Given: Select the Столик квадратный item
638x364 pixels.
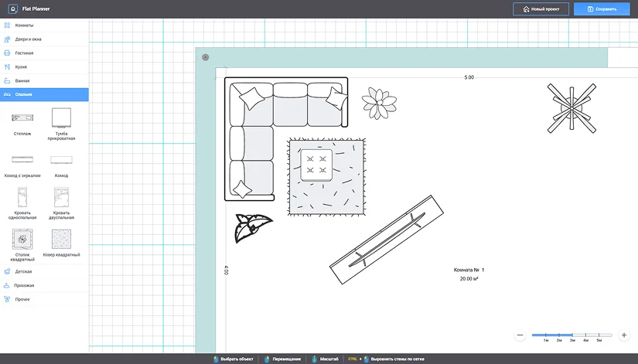Looking at the screenshot, I should point(22,244).
